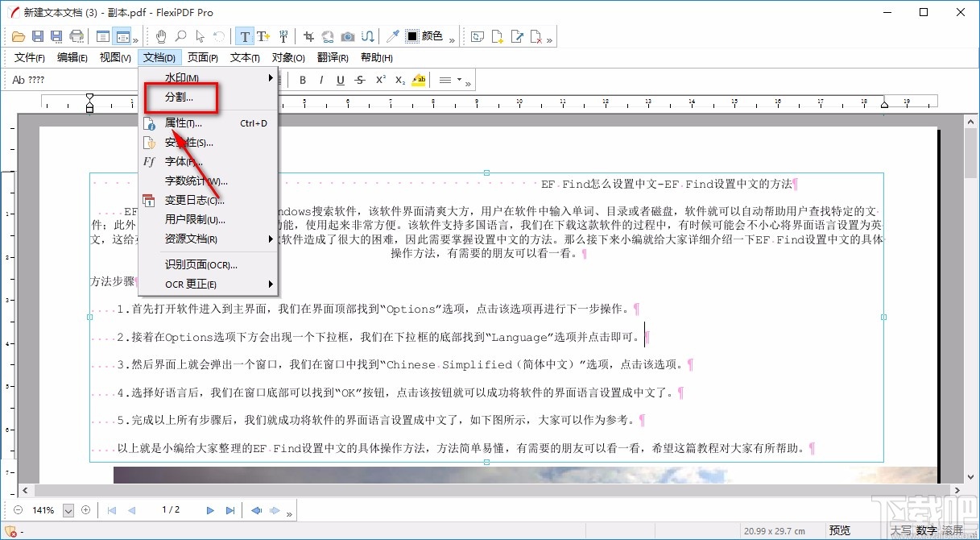Click the rotate page icon

(478, 36)
